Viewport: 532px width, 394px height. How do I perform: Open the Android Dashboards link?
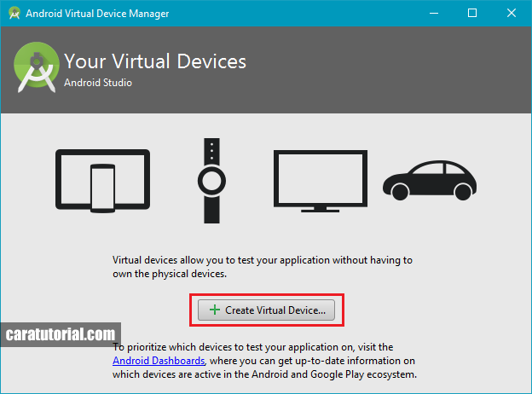pos(159,361)
